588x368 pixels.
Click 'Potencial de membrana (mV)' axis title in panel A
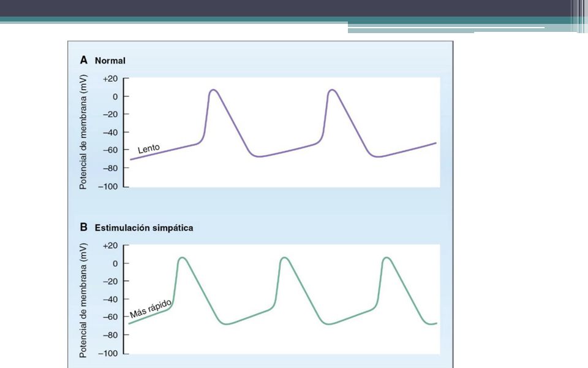click(83, 132)
